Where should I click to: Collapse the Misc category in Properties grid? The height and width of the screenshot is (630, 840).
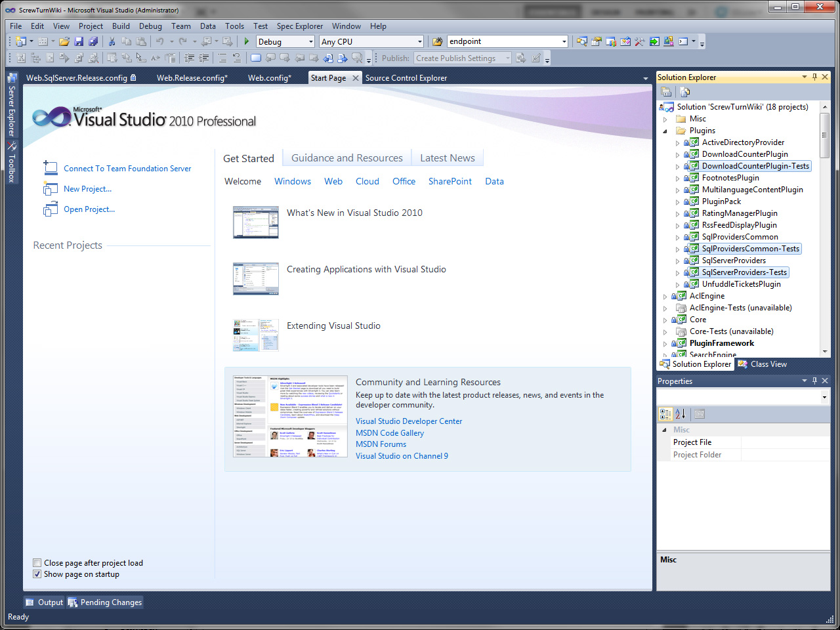(665, 430)
